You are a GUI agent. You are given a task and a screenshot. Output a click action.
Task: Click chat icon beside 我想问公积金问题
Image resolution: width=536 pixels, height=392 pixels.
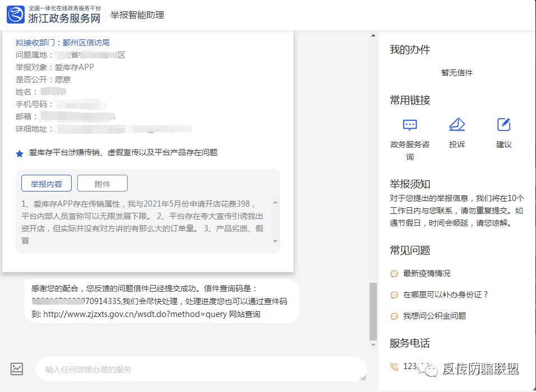(x=394, y=316)
